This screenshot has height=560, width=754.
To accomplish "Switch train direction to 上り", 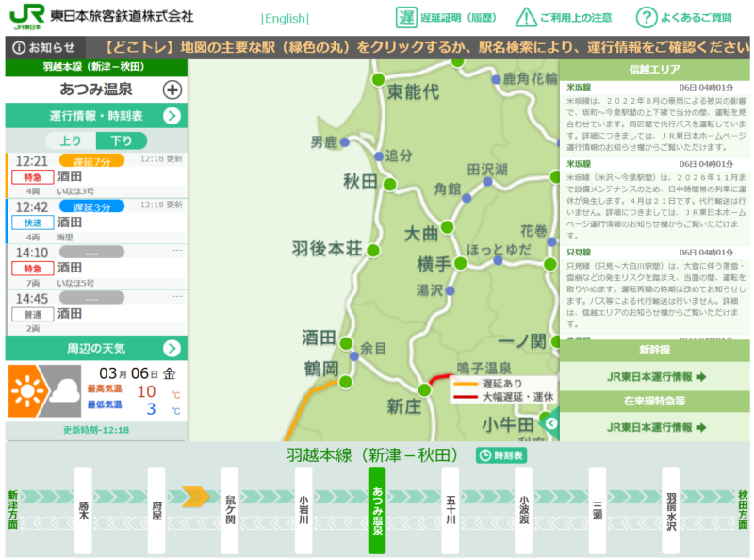I will pyautogui.click(x=72, y=140).
